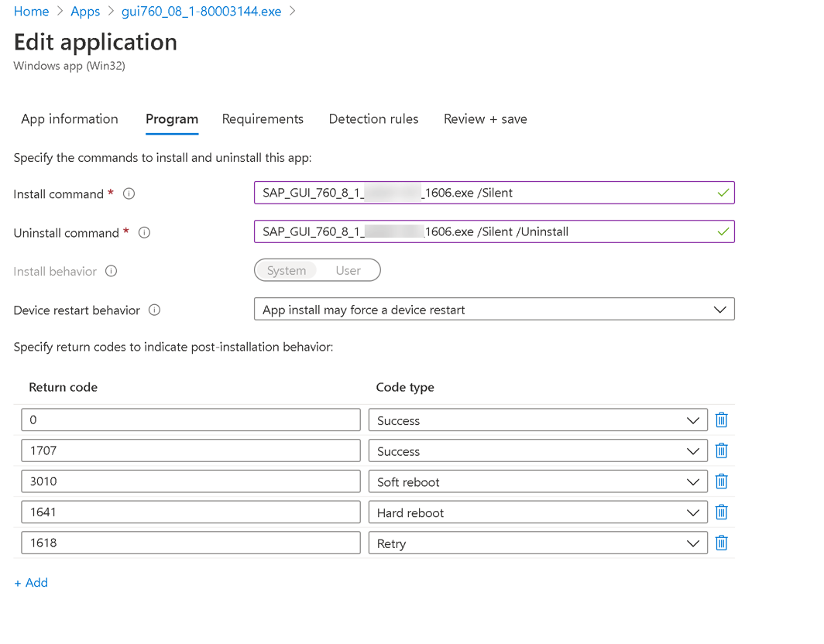Delete the return code 1641 row
The width and height of the screenshot is (824, 644).
point(721,512)
